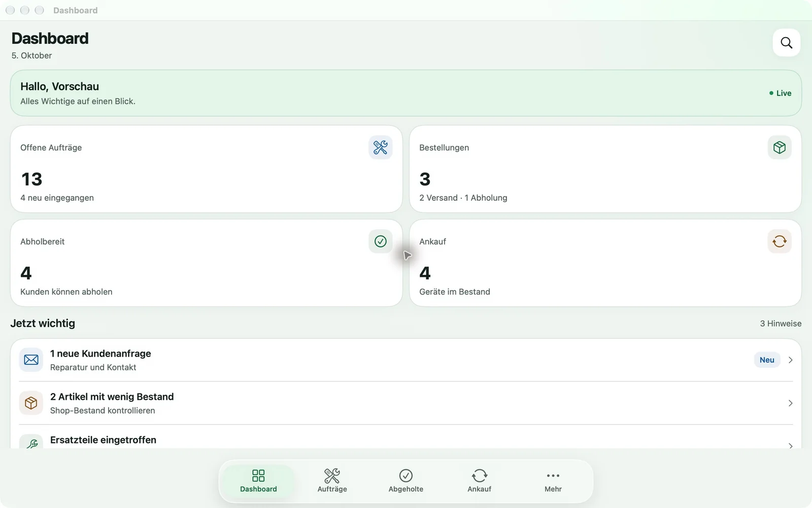Image resolution: width=812 pixels, height=508 pixels.
Task: Click the Live status indicator
Action: 780,93
